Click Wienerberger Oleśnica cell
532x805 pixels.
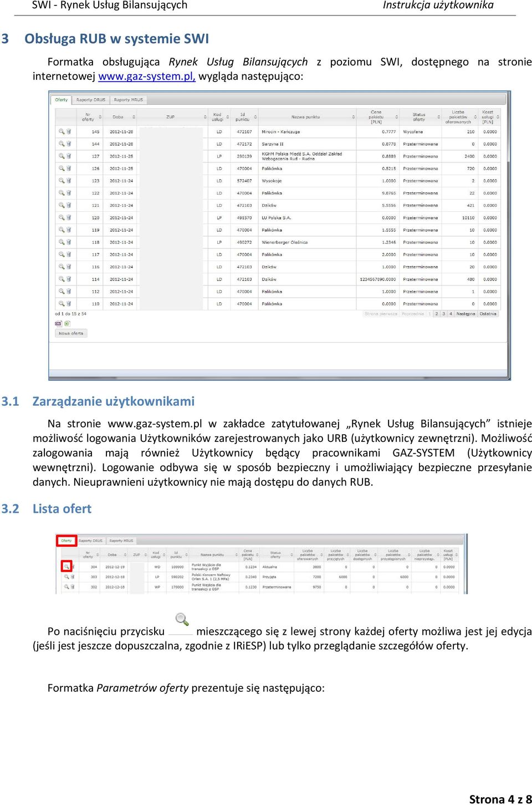284,242
